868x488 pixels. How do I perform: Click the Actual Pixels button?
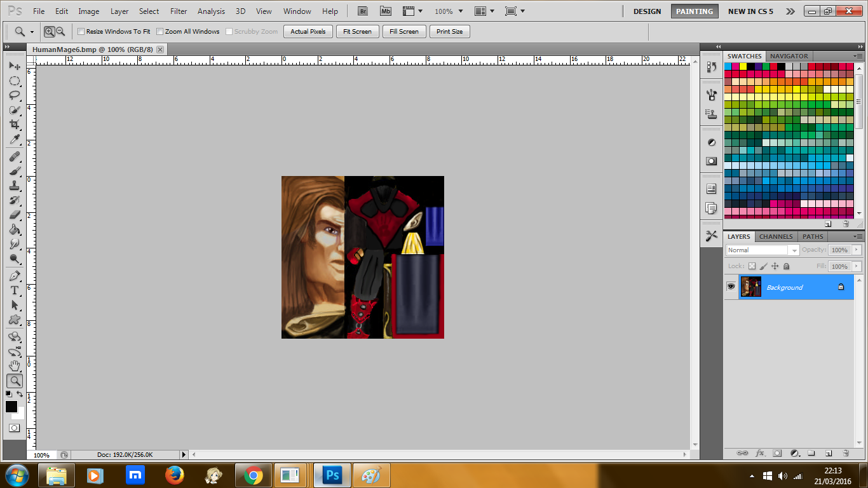308,31
